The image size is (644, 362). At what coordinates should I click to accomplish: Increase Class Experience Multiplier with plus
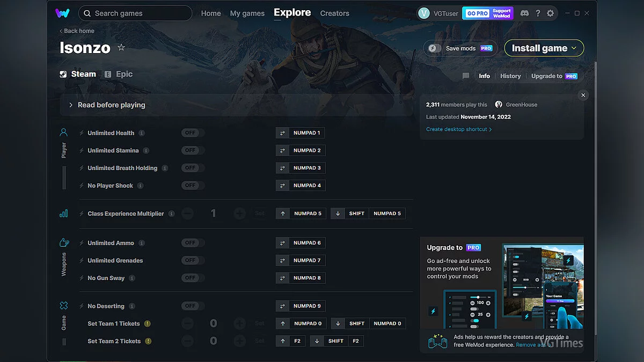tap(240, 213)
